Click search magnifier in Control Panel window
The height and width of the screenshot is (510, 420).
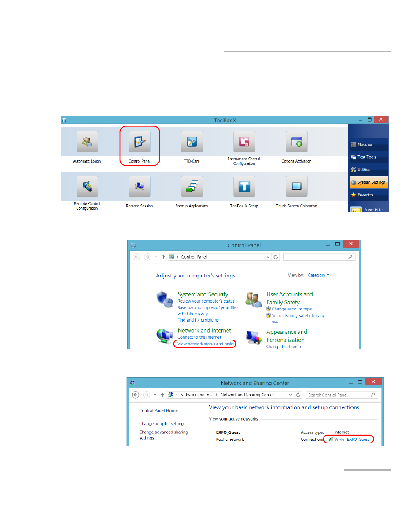(x=350, y=257)
